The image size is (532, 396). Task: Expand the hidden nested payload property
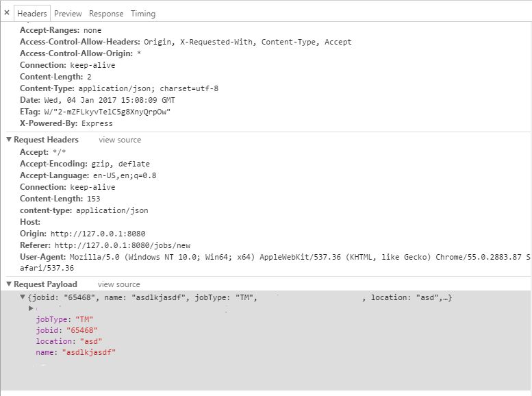(x=31, y=308)
